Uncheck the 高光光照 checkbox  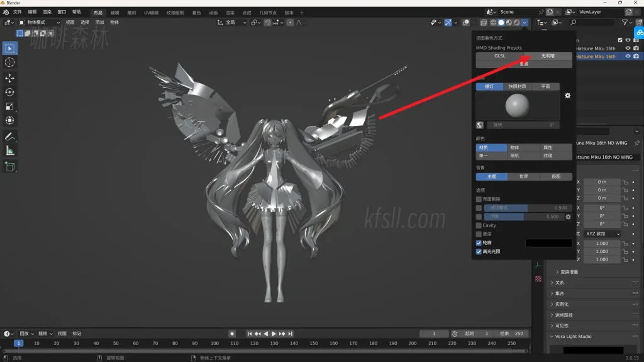tap(479, 252)
